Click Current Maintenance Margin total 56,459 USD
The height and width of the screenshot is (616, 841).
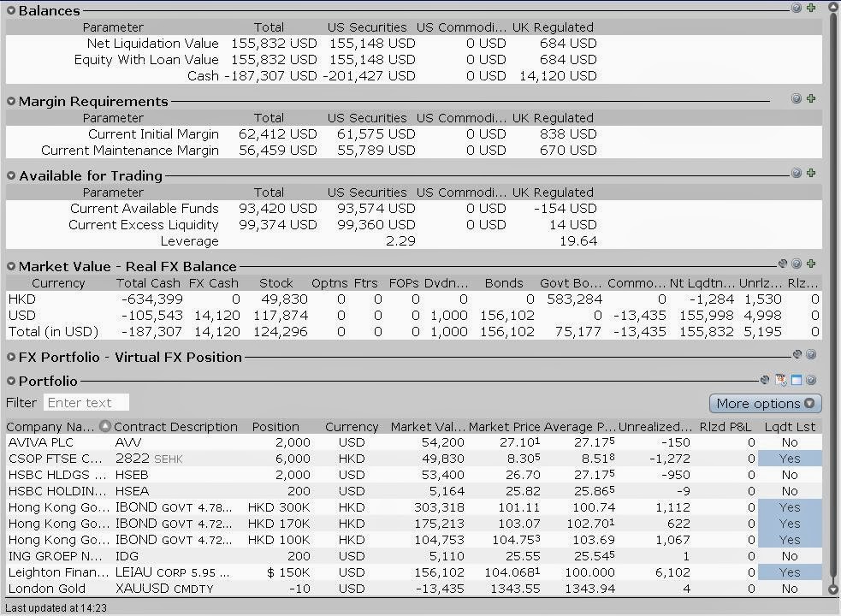click(278, 151)
